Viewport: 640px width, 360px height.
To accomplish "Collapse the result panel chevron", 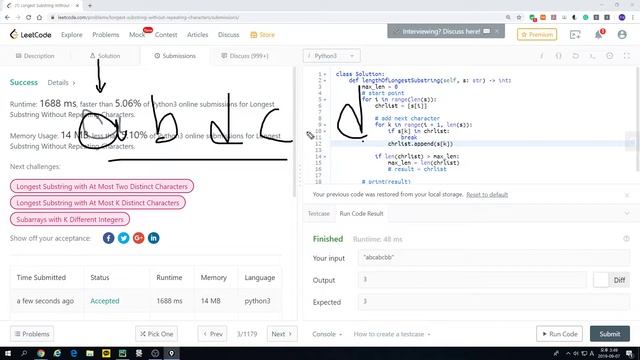I will coord(627,213).
